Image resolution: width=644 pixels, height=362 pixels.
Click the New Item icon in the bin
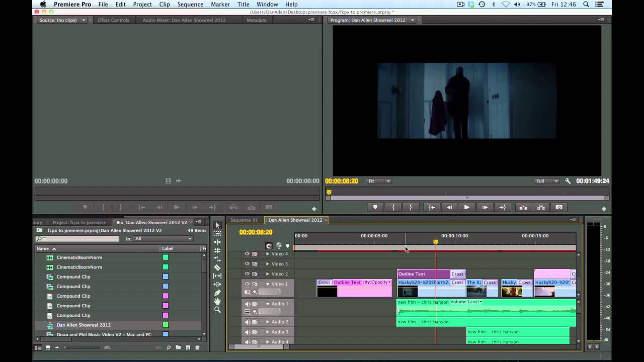188,347
